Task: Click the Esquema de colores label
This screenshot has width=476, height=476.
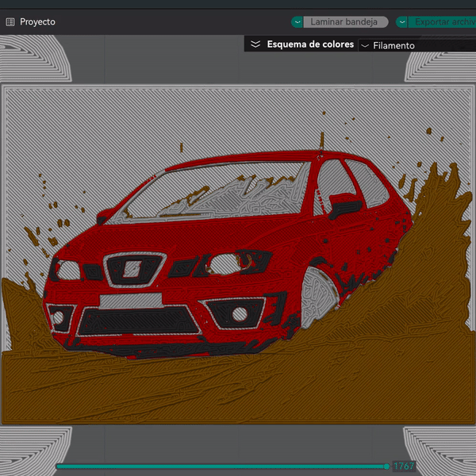Action: (x=310, y=45)
